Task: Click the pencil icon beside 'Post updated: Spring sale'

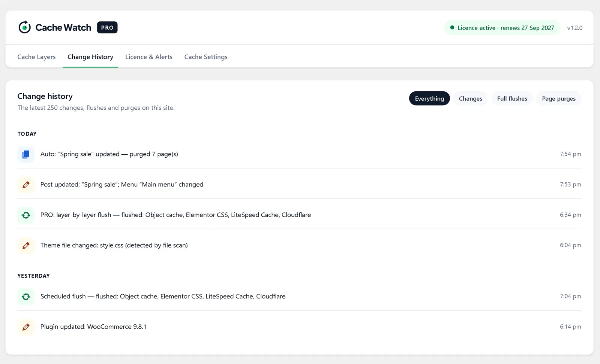Action: click(26, 185)
